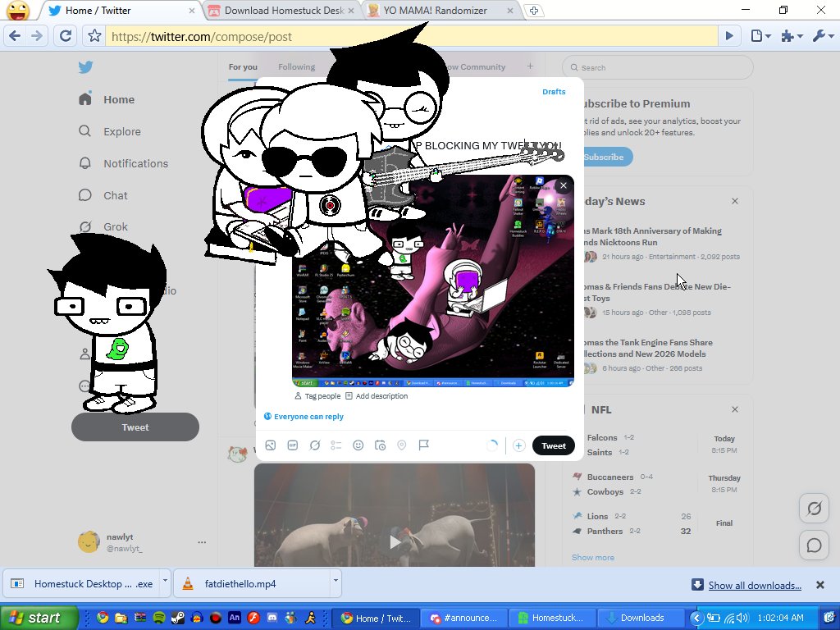
Task: Go back to the previous page
Action: [15, 36]
